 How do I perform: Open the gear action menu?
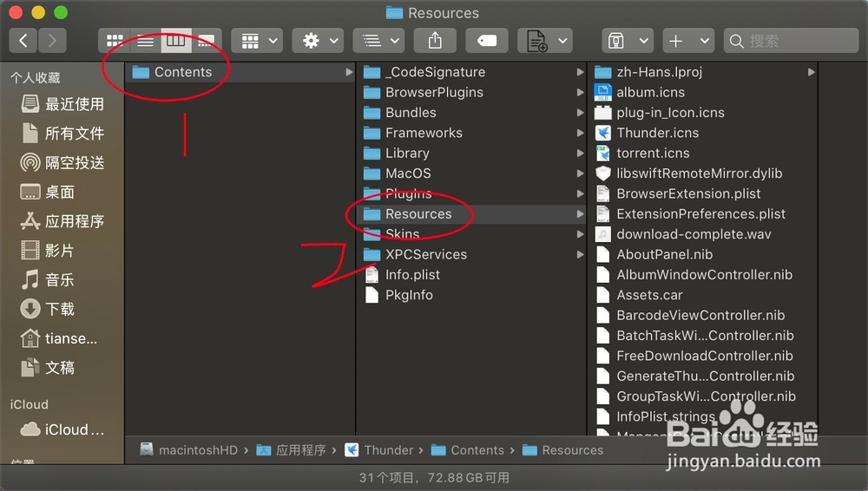tap(319, 41)
